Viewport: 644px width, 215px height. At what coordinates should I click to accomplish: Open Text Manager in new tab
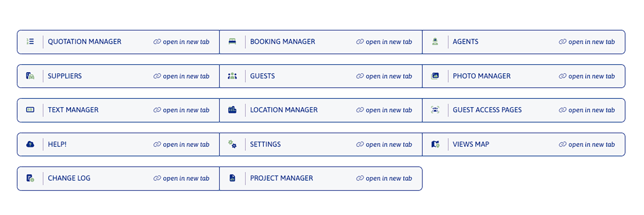[x=181, y=110]
